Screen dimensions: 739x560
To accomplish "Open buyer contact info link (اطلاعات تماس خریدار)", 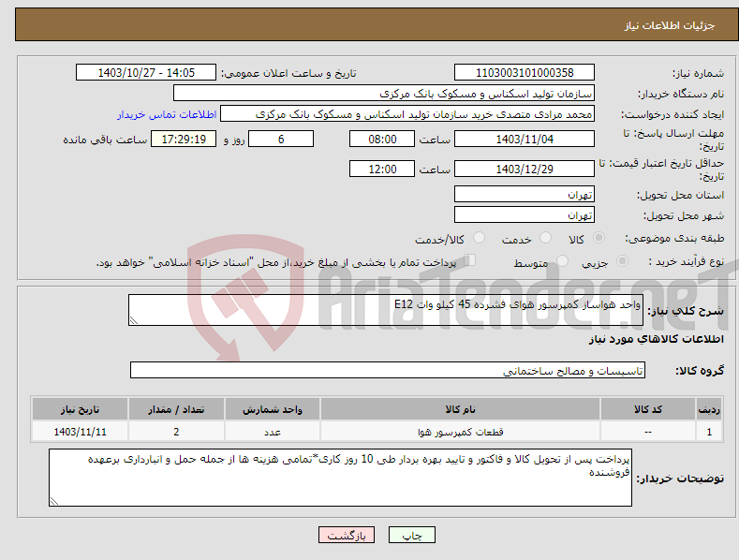I will (x=167, y=114).
